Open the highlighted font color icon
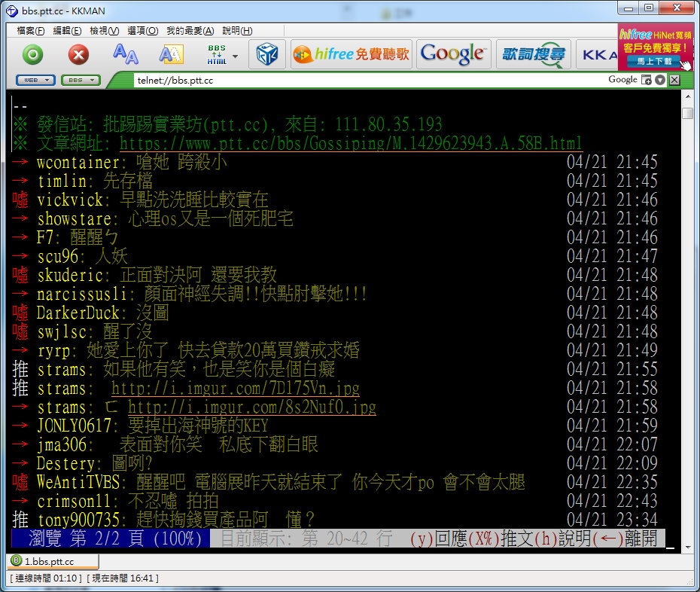 click(x=172, y=54)
